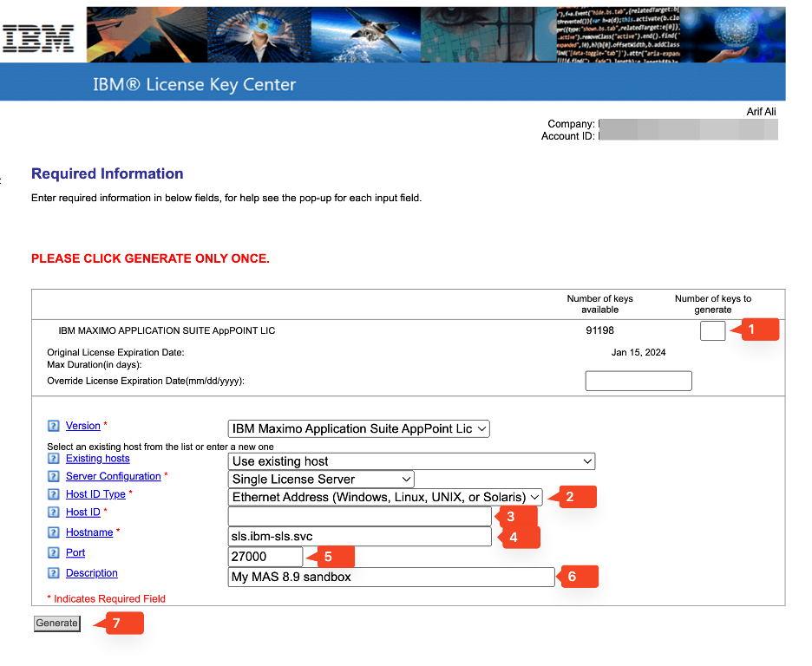Click the Indicates Required Field note

pos(106,598)
